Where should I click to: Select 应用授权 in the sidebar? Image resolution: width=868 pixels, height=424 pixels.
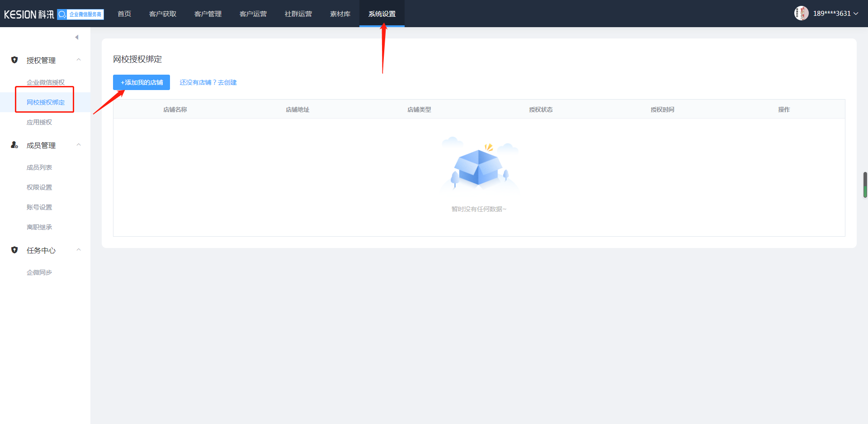(x=39, y=122)
